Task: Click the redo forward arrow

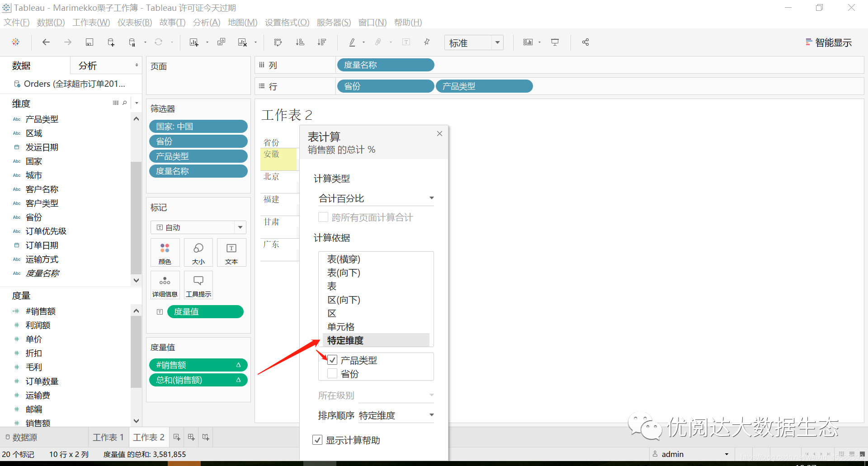Action: 68,42
